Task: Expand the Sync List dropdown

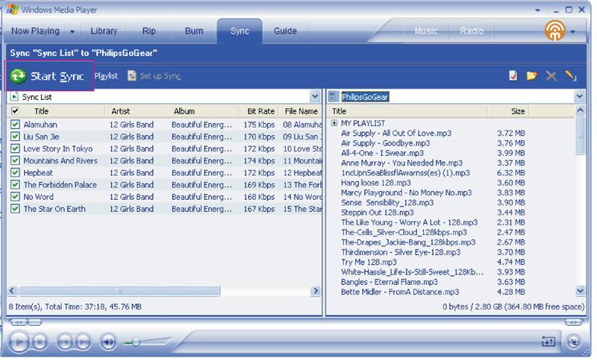Action: tap(315, 97)
